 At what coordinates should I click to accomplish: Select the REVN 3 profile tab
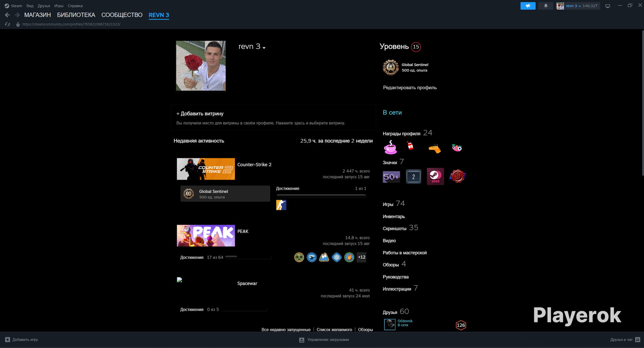159,15
